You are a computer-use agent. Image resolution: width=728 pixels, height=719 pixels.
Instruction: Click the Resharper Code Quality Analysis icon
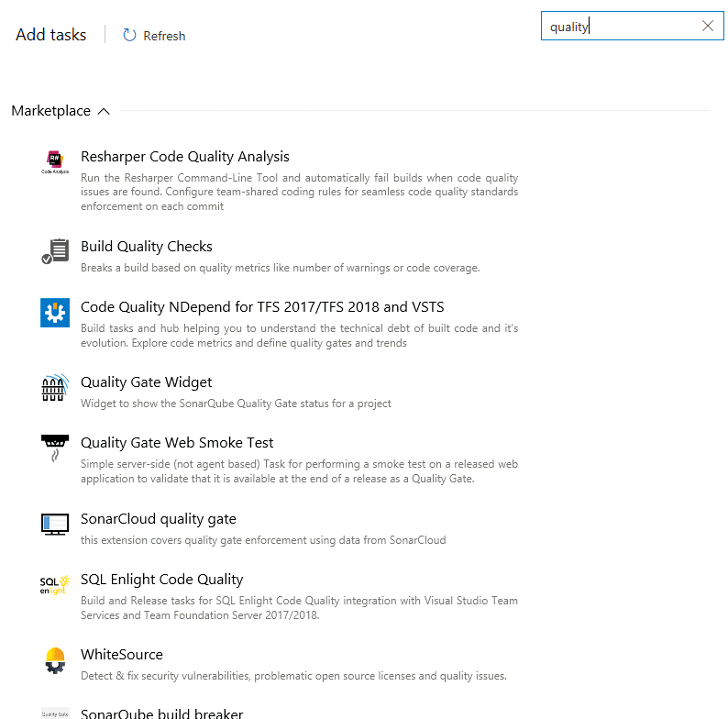click(x=55, y=162)
